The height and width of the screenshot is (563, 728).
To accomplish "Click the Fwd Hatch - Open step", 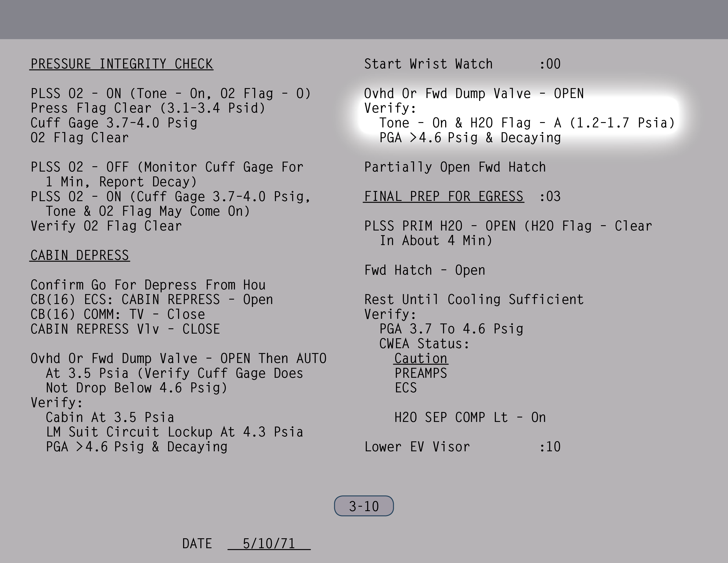I will click(x=425, y=270).
